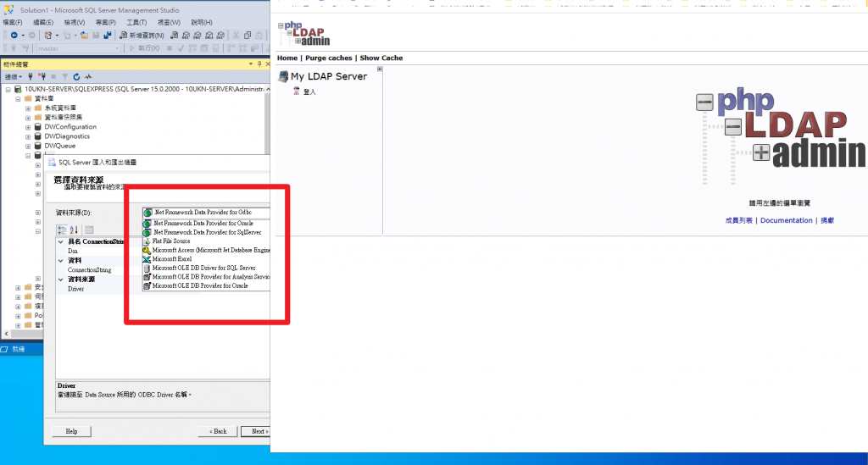
Task: Collapse the 10UKN-SERVER\SQLEXPRESS server node
Action: click(8, 89)
